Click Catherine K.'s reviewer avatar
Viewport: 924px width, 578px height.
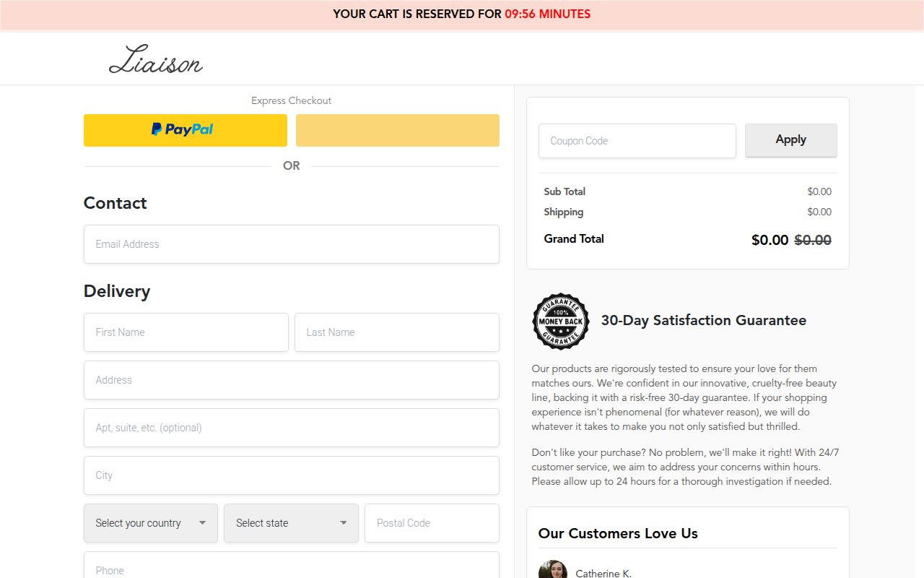coord(553,569)
